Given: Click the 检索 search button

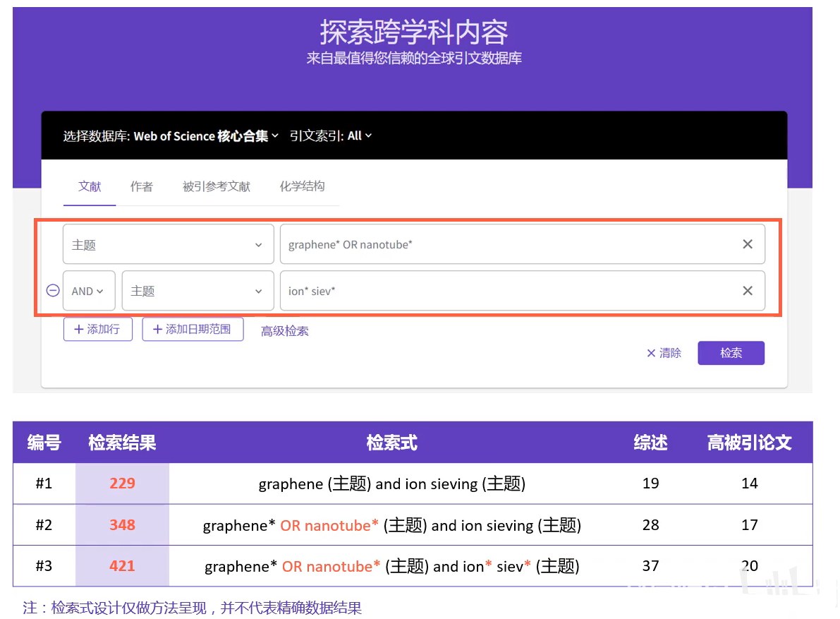Looking at the screenshot, I should click(x=731, y=353).
